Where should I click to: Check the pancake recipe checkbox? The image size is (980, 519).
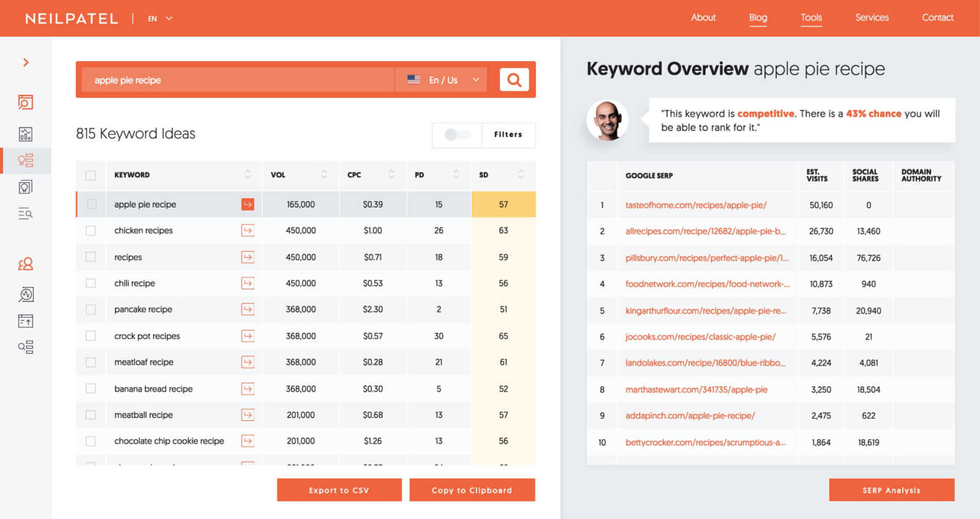click(x=91, y=310)
